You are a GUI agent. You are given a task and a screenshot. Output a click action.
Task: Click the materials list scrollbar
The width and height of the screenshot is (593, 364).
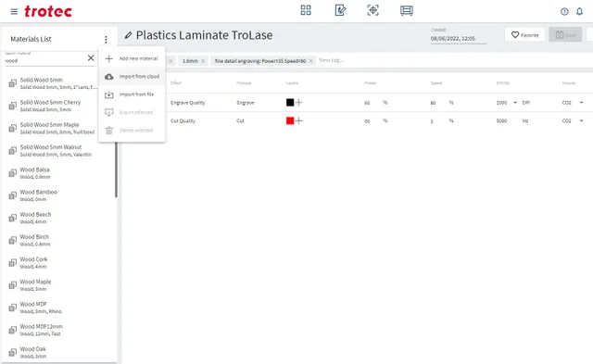116,169
